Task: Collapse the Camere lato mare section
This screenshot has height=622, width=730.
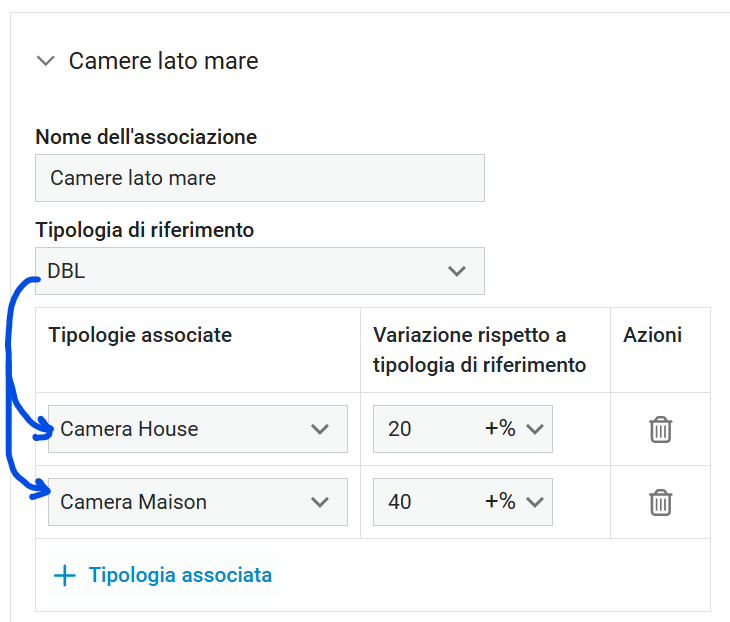Action: tap(46, 61)
